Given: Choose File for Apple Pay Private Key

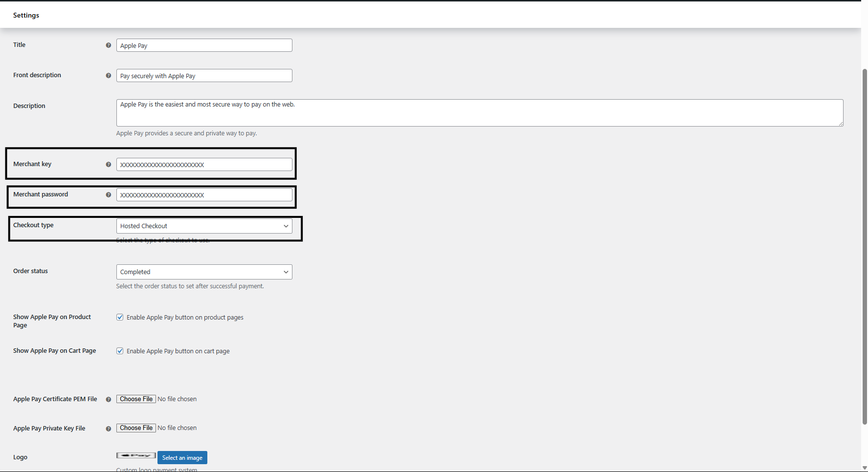Looking at the screenshot, I should pos(136,428).
